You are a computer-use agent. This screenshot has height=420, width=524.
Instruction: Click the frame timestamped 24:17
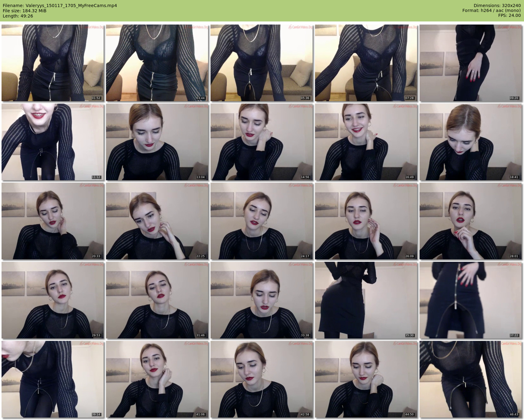pyautogui.click(x=261, y=221)
